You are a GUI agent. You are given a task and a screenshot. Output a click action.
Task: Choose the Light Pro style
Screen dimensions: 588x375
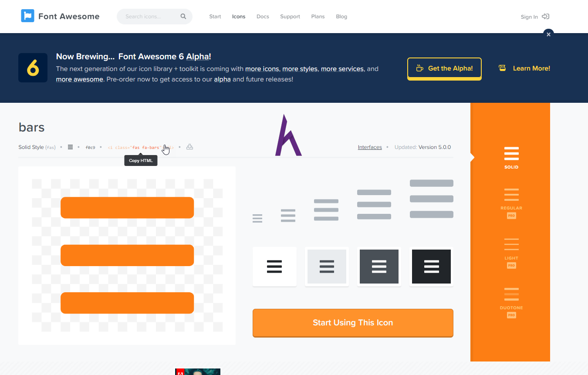(511, 253)
